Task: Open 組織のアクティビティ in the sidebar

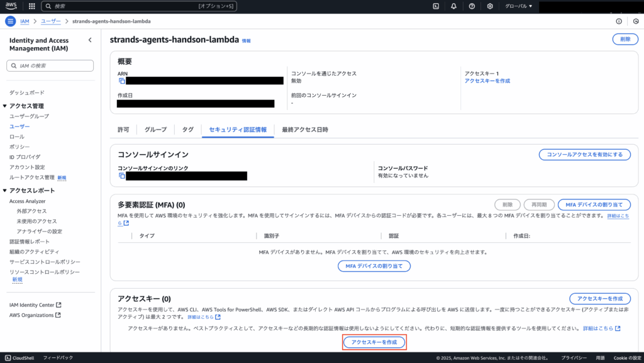Action: tap(34, 252)
